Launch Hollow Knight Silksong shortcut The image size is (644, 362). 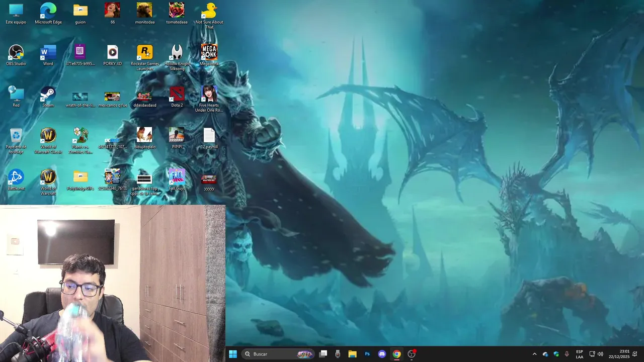point(177,57)
